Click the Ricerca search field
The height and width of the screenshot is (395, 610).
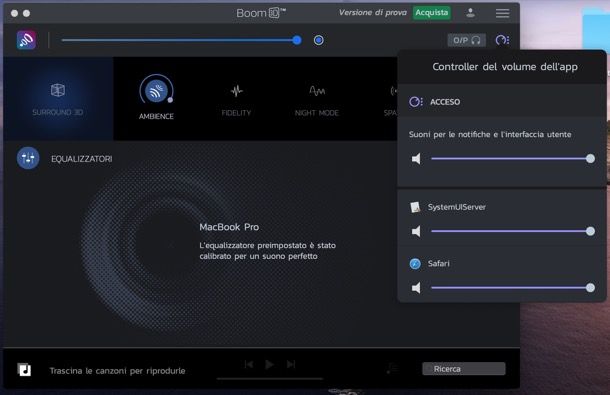click(x=464, y=369)
